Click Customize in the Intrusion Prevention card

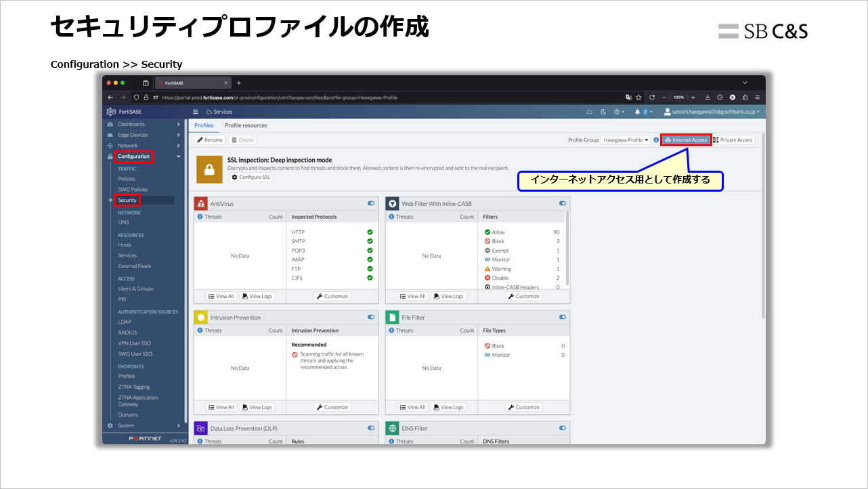[x=332, y=407]
